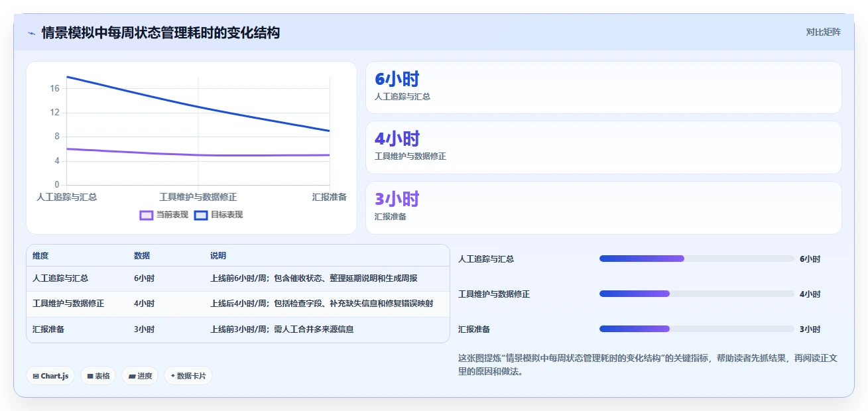Click the 3小时 data card value
Viewport: 868px width, 411px height.
tap(397, 200)
